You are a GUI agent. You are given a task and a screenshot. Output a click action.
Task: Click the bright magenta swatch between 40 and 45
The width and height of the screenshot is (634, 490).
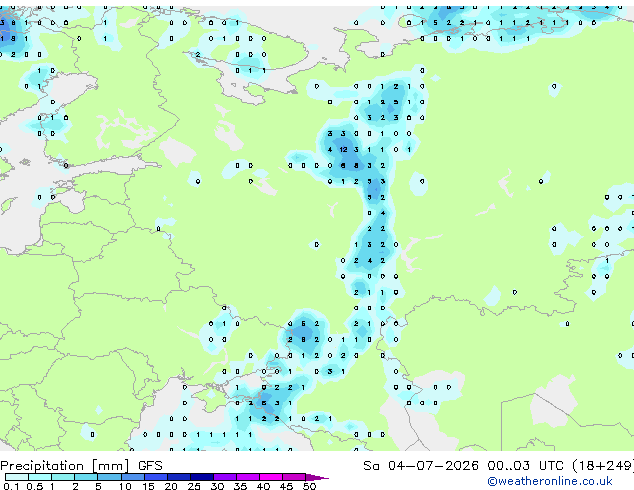[x=271, y=477]
